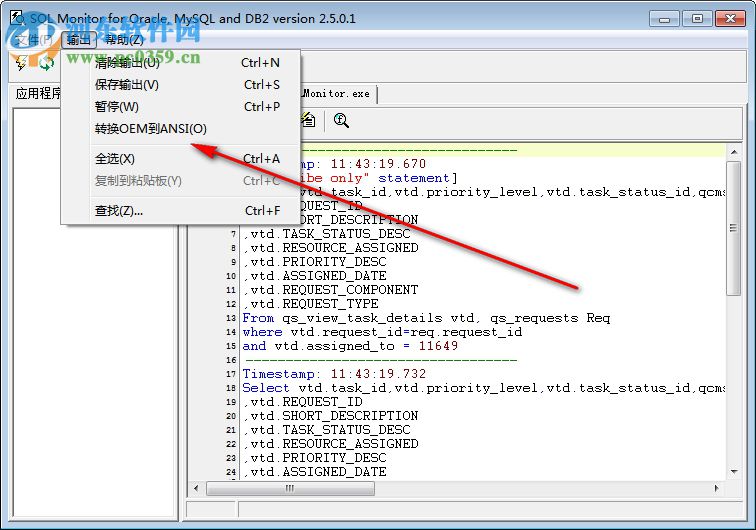Click line 22 ',vtd.RESOURCE_ASSIGNED'
756x530 pixels.
pyautogui.click(x=330, y=444)
